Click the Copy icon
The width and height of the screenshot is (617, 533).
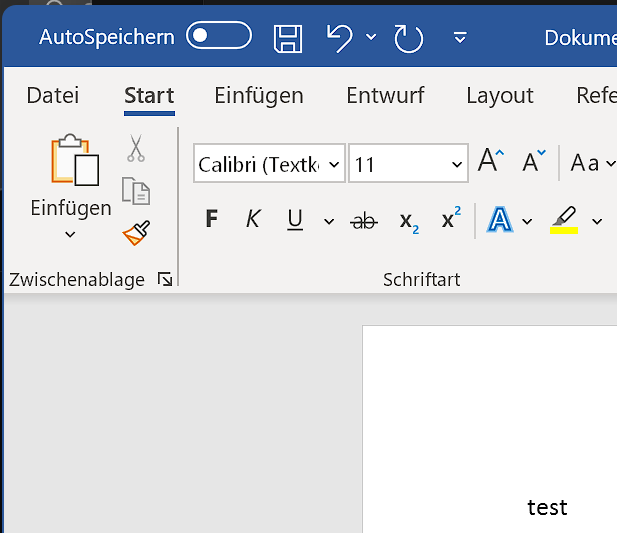(136, 191)
